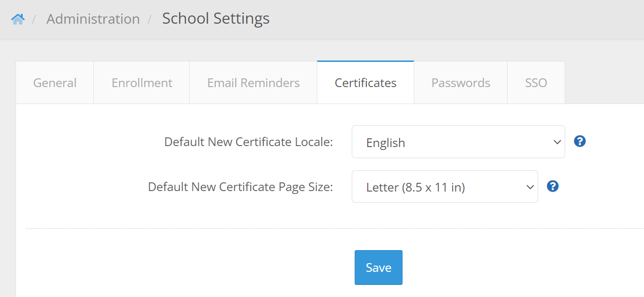Select the Certificates tab
Viewport: 644px width, 297px height.
point(366,83)
